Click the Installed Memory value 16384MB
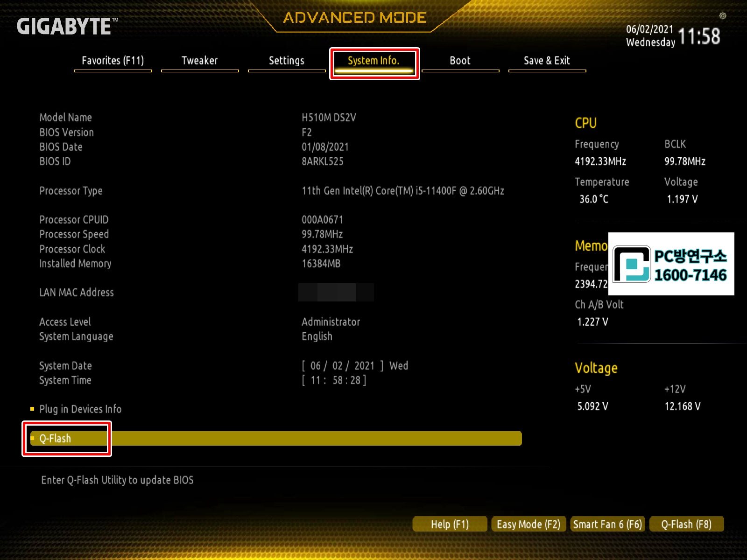This screenshot has width=747, height=560. [x=321, y=264]
